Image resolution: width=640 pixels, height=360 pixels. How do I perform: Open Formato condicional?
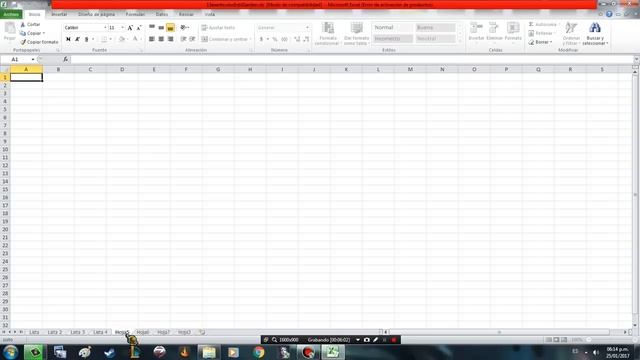pyautogui.click(x=328, y=33)
